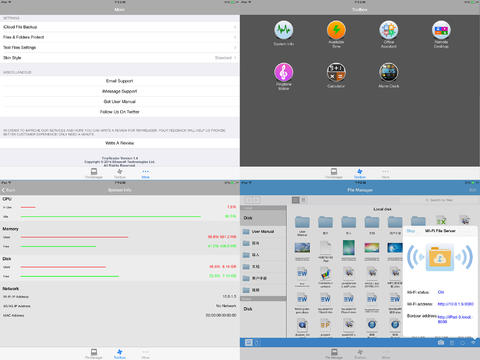Tap Follow Us On Twitter
Viewport: 480px width, 360px height.
coord(120,112)
